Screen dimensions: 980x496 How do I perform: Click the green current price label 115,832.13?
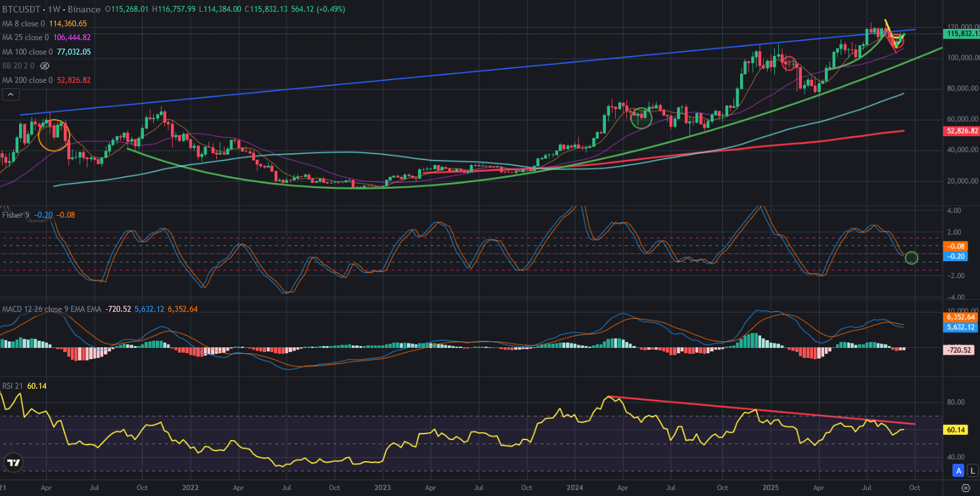click(963, 33)
